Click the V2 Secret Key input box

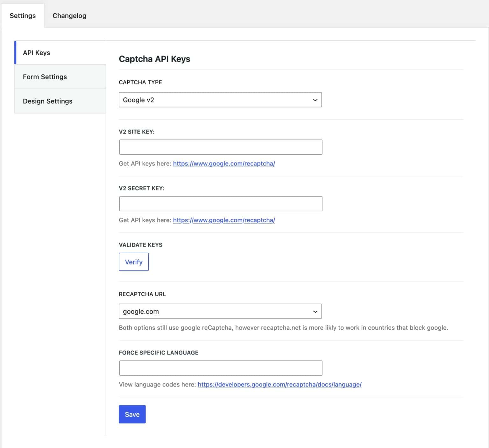click(x=220, y=203)
